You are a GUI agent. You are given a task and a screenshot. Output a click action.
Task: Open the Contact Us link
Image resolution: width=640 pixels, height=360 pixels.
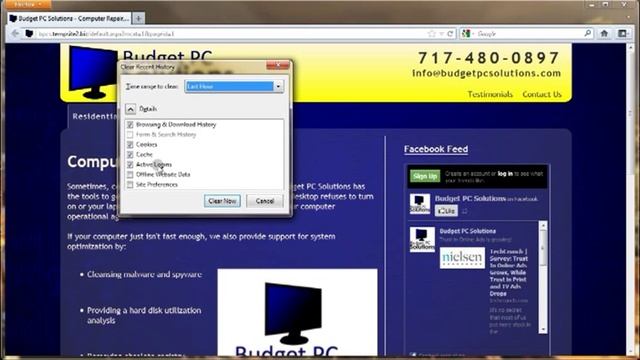pos(542,94)
